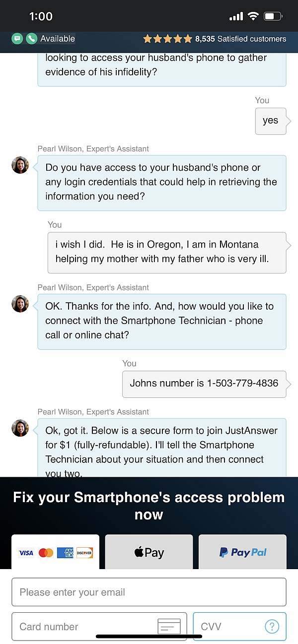
Task: Tap Pearl Wilson's avatar beside login credentials question
Action: coord(20,165)
